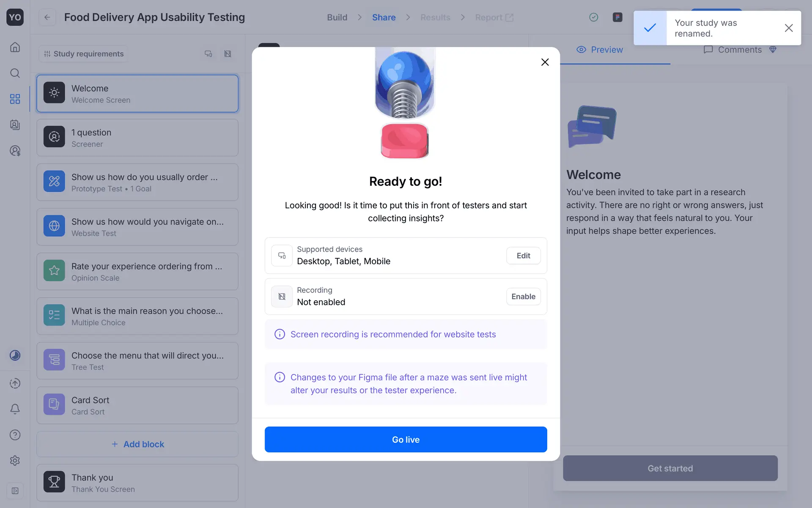The height and width of the screenshot is (508, 812).
Task: Select the Card Sort block
Action: click(137, 405)
